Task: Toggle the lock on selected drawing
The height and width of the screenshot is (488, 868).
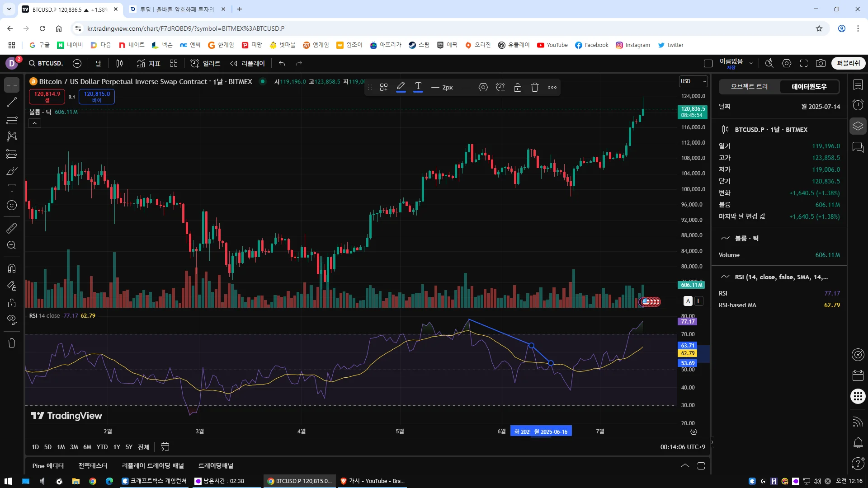Action: pyautogui.click(x=518, y=87)
